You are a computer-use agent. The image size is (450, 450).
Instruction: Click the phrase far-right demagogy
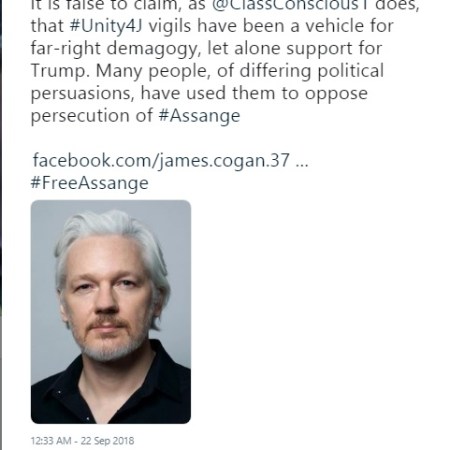point(116,49)
